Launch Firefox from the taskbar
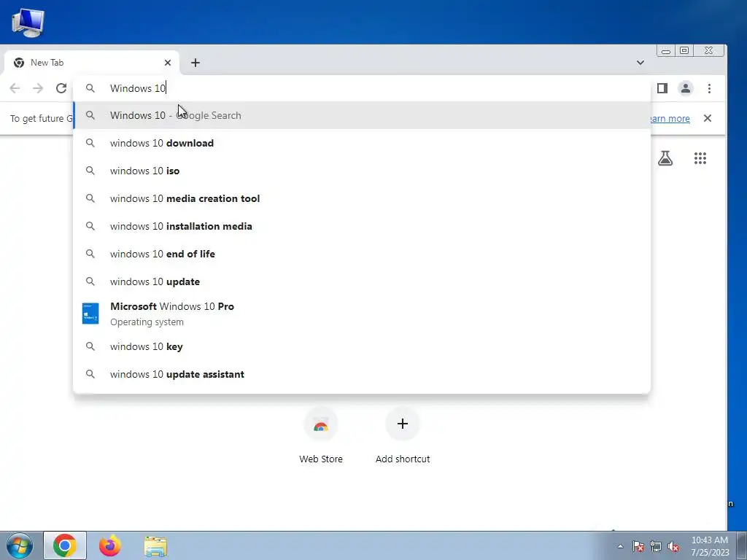Viewport: 747px width, 560px height. click(x=110, y=545)
